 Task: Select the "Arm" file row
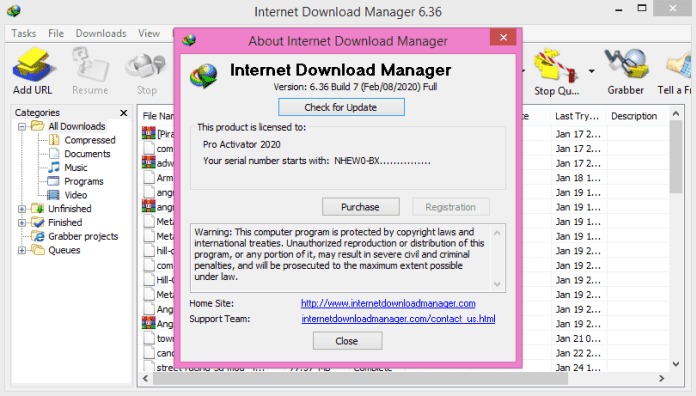158,178
